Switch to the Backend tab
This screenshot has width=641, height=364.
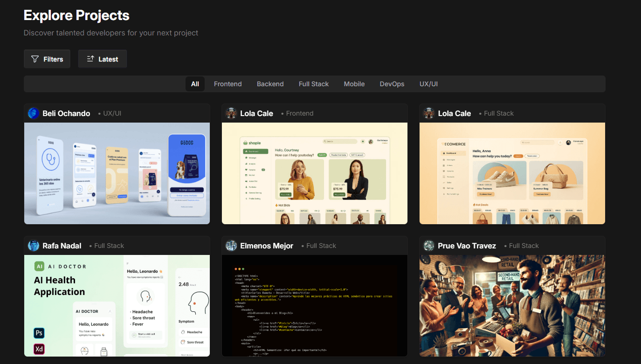pyautogui.click(x=270, y=84)
